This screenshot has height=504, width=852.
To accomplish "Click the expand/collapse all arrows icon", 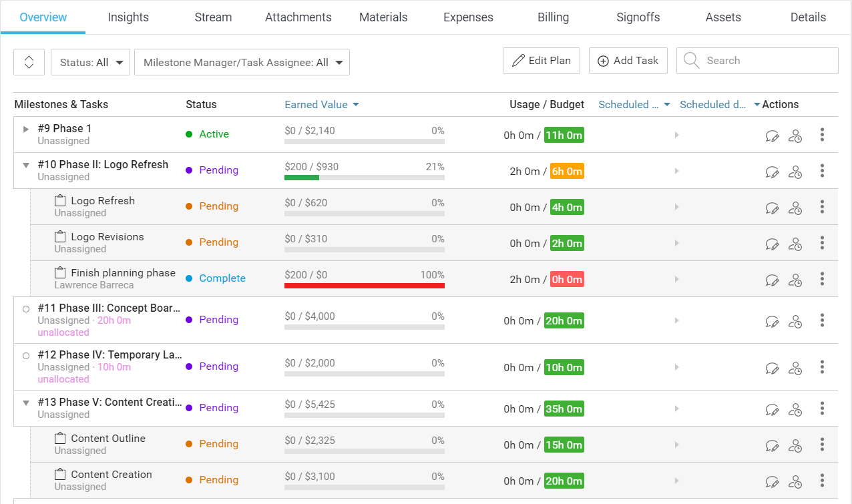I will point(29,61).
